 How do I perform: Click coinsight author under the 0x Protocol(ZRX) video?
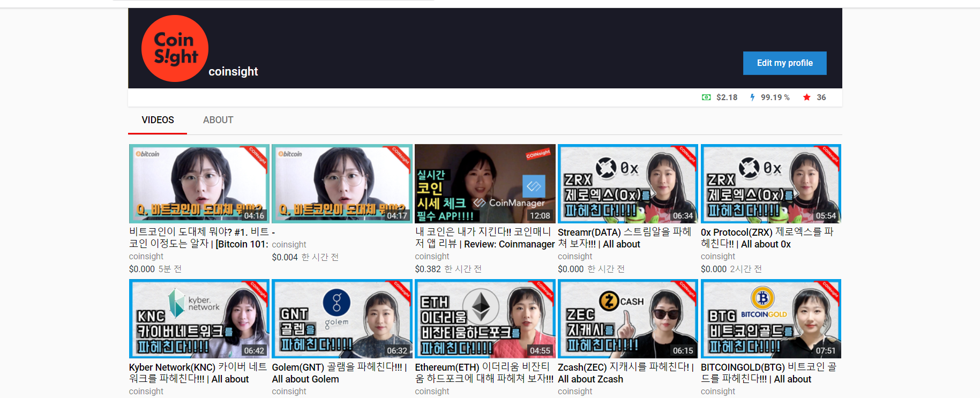(x=719, y=257)
